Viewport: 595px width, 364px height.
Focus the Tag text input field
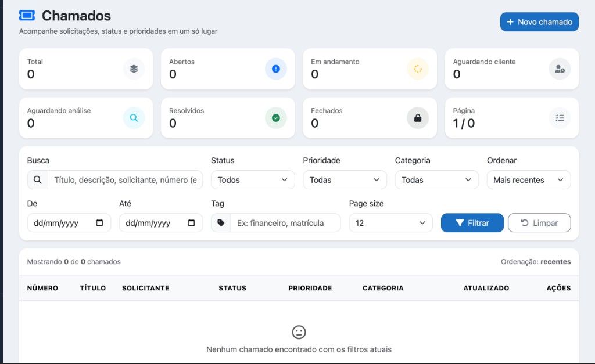click(286, 223)
